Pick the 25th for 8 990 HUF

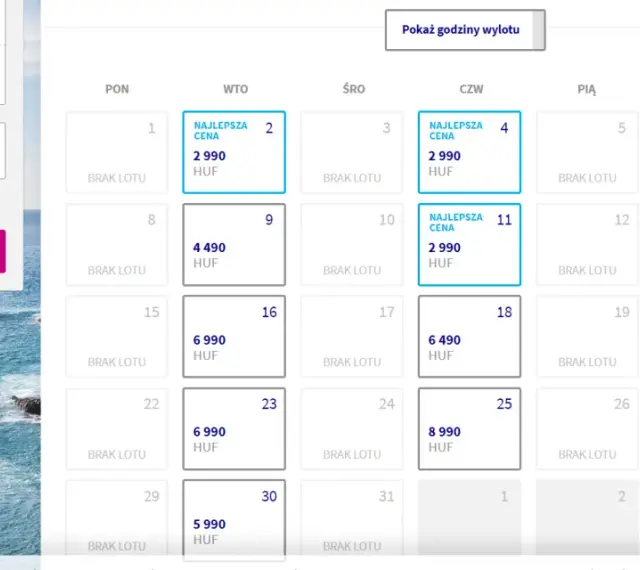tap(469, 429)
